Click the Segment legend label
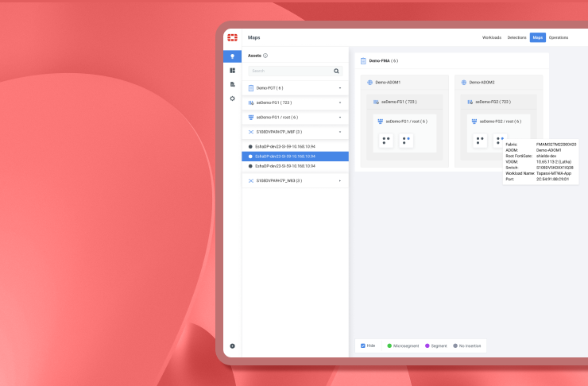The image size is (588, 386). tap(439, 346)
